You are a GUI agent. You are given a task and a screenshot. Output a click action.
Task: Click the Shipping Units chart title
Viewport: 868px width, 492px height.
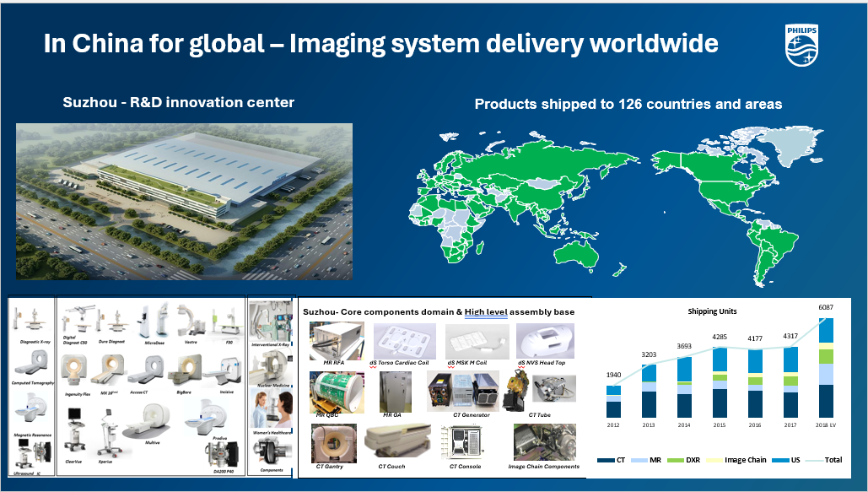pos(714,311)
